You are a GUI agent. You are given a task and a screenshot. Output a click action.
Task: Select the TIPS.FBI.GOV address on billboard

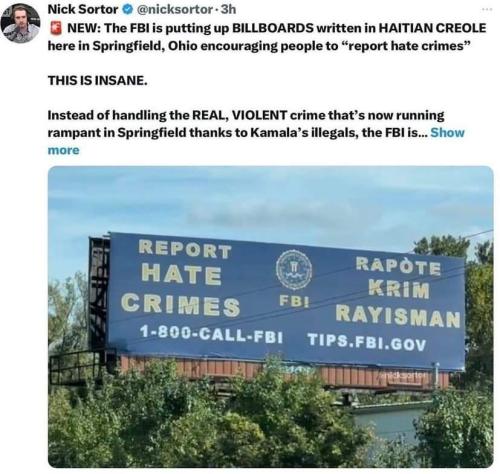[367, 342]
